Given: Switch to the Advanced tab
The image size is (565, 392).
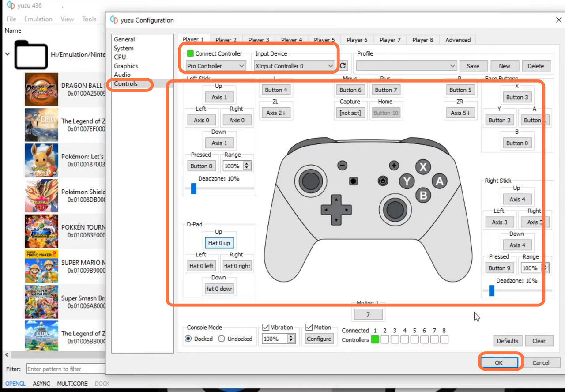Looking at the screenshot, I should (458, 40).
